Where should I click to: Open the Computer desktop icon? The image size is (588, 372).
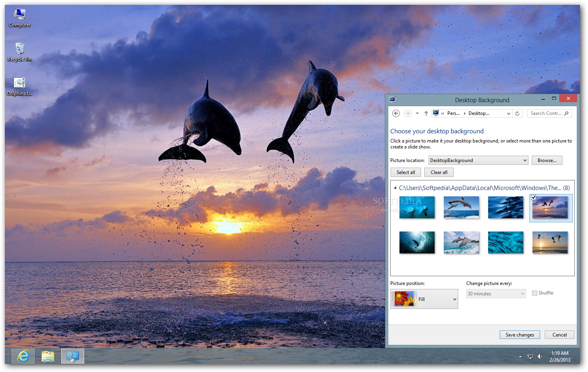(20, 18)
